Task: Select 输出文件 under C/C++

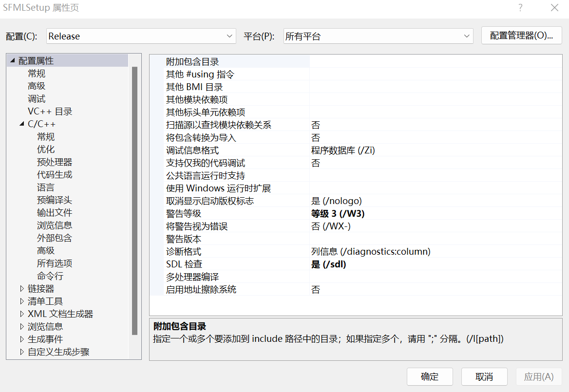Action: (55, 213)
